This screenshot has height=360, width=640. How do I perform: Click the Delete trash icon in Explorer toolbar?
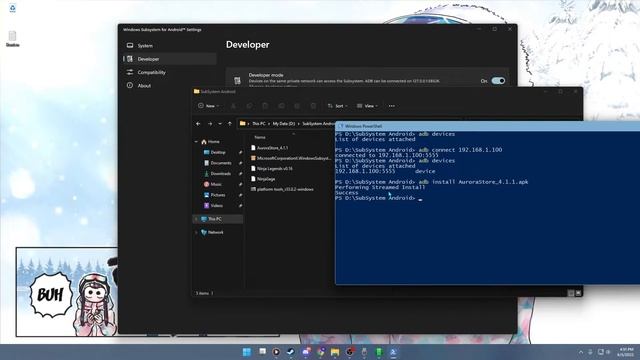(313, 106)
